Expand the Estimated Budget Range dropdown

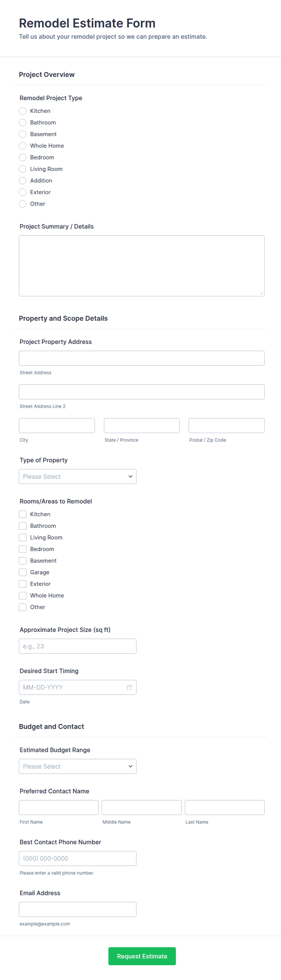tap(78, 766)
